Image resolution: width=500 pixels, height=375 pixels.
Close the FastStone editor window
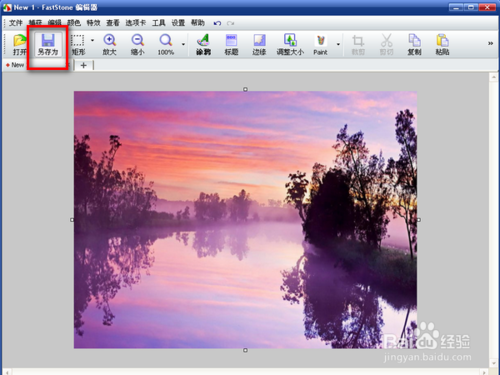(x=487, y=7)
